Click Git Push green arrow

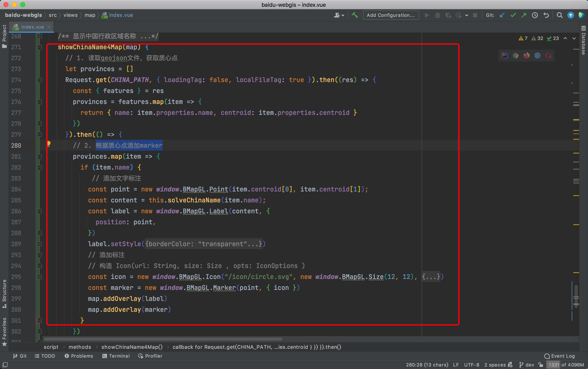524,15
